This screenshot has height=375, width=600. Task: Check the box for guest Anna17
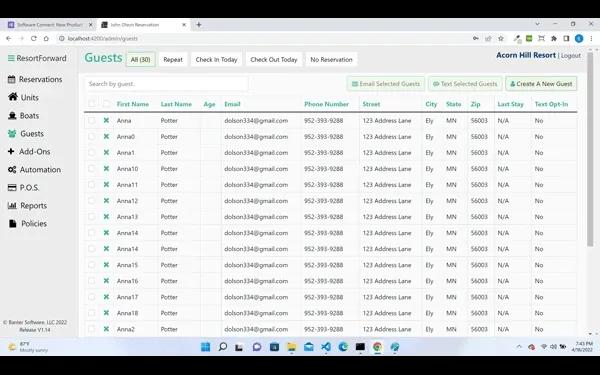(x=91, y=297)
